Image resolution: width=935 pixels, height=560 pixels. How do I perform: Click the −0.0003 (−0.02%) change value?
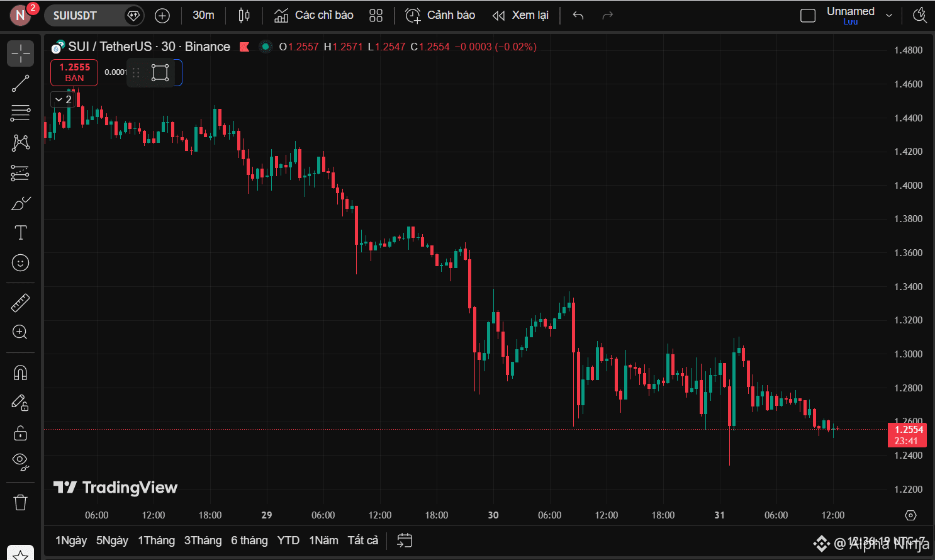point(496,47)
